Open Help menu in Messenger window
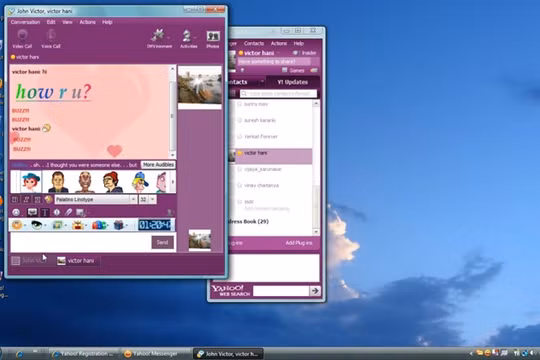The image size is (540, 360). click(x=299, y=43)
